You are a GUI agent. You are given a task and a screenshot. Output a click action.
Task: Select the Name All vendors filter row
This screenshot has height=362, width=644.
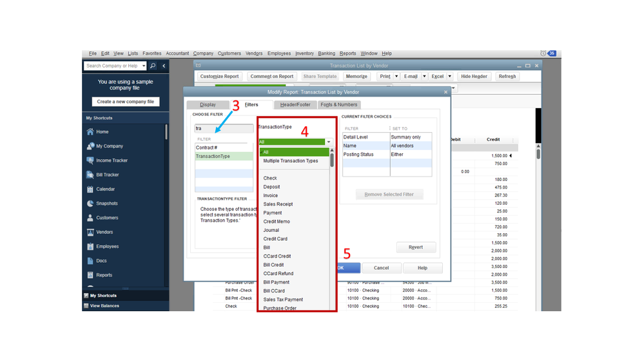click(387, 146)
